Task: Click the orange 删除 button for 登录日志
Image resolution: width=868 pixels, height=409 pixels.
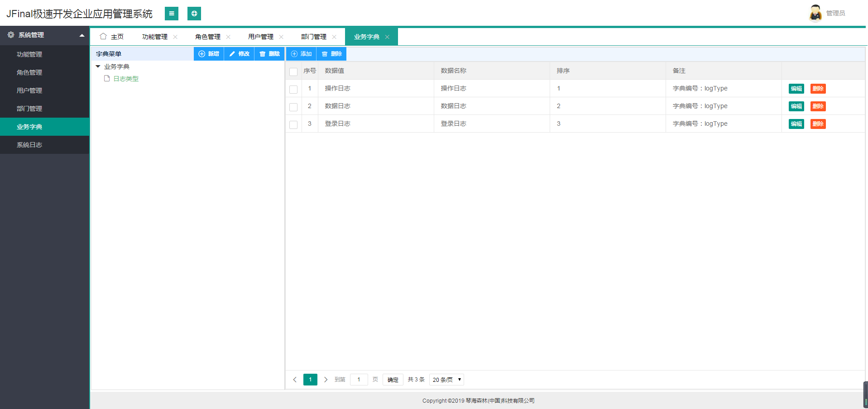Action: click(818, 124)
